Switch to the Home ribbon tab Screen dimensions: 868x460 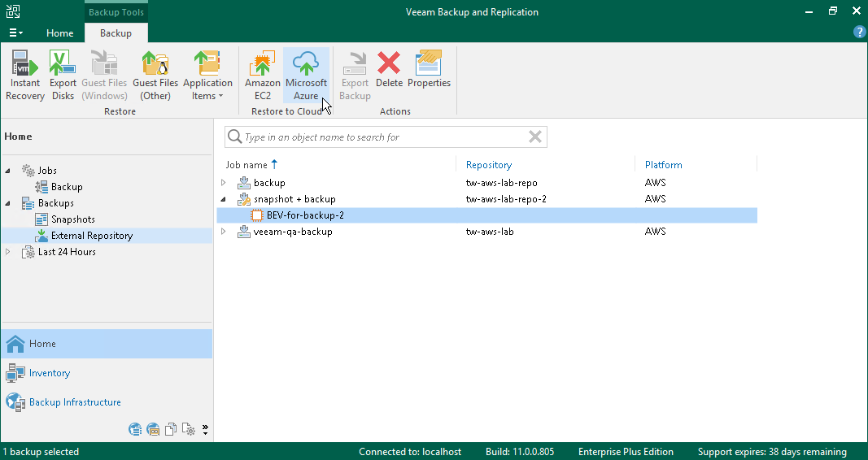pos(59,33)
